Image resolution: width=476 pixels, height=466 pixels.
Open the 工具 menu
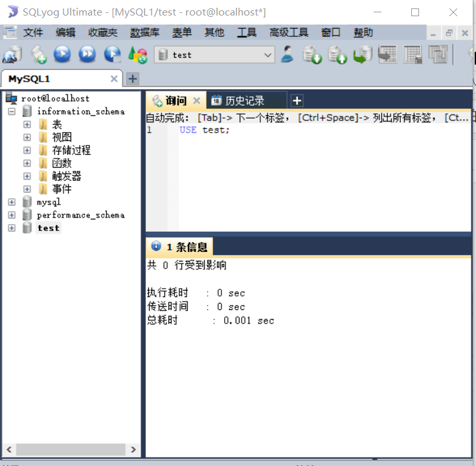247,32
